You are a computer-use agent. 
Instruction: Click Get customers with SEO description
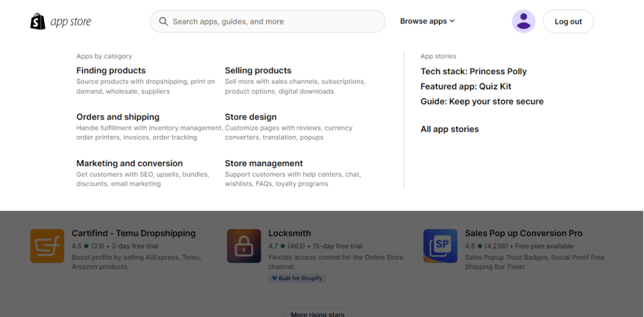(x=143, y=179)
